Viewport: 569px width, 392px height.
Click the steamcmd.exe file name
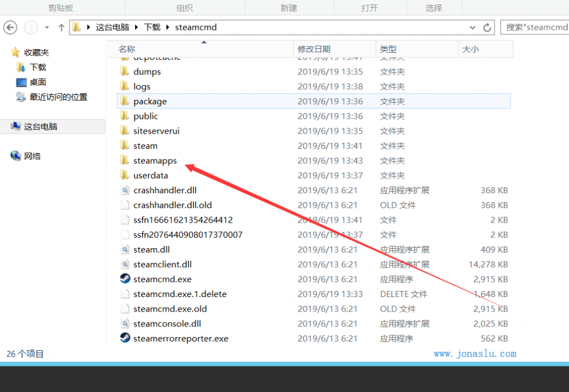click(x=162, y=279)
